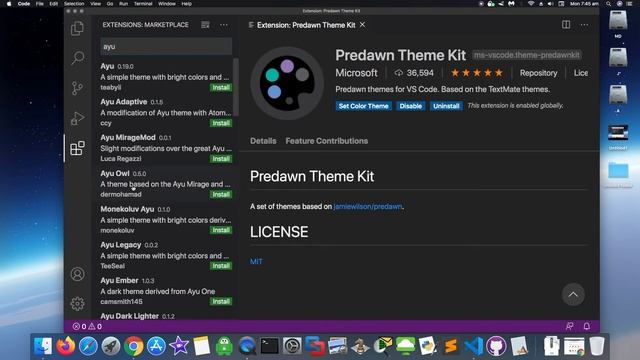The width and height of the screenshot is (640, 360).
Task: Install the Ayu Owl extension
Action: coord(221,194)
